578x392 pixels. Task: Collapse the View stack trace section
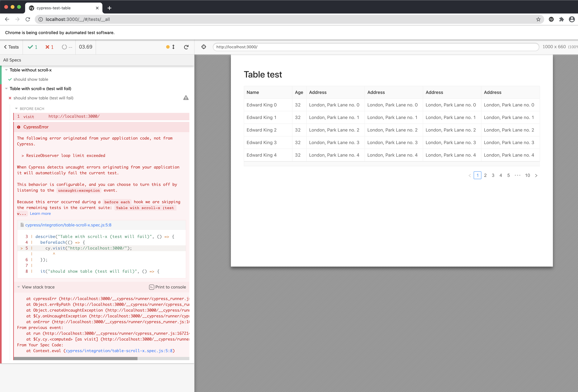click(19, 287)
